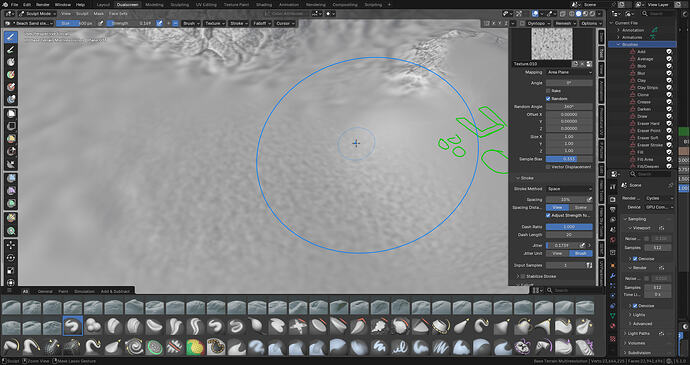This screenshot has height=365, width=690.
Task: Open the Output properties tab icon
Action: coord(613,210)
